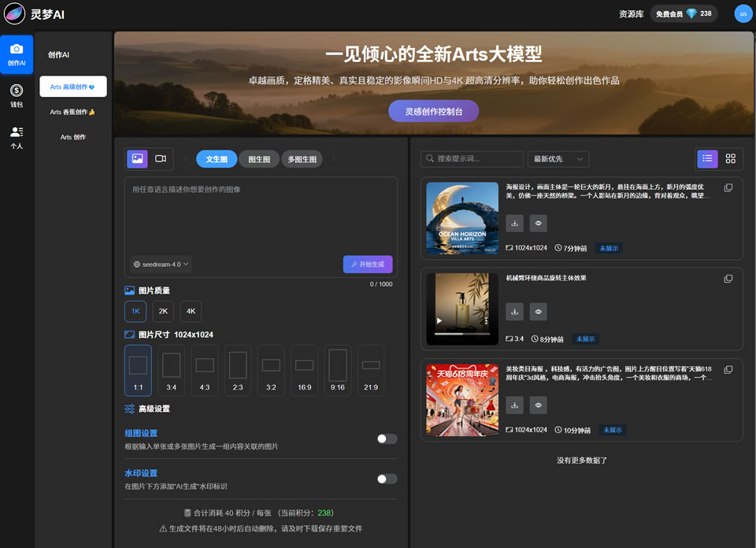Screen dimensions: 756x548
Task: Select image generation mode icon
Action: point(137,158)
